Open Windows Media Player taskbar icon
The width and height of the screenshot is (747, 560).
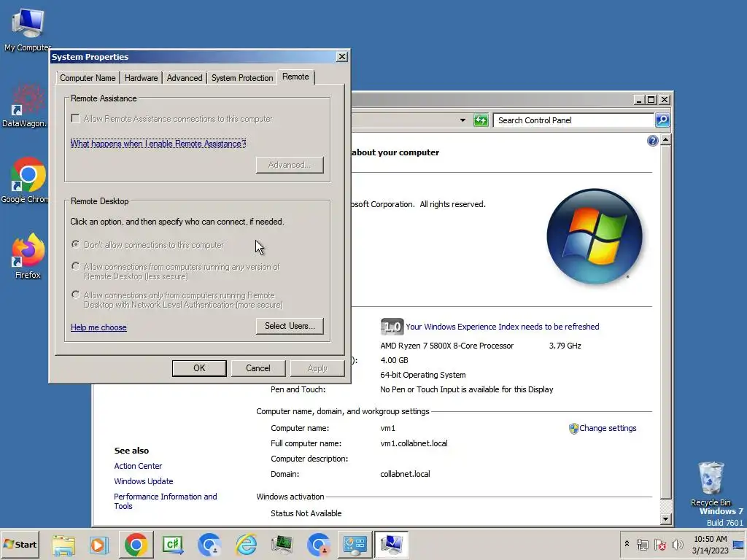tap(99, 545)
